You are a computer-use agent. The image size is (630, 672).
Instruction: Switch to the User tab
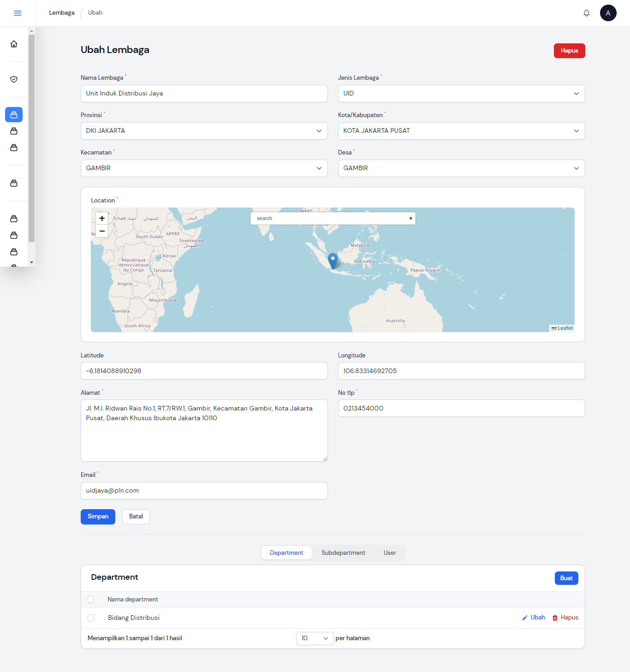[390, 553]
